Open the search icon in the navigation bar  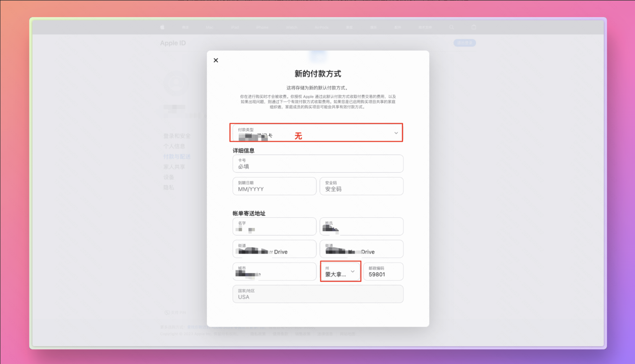[x=451, y=27]
